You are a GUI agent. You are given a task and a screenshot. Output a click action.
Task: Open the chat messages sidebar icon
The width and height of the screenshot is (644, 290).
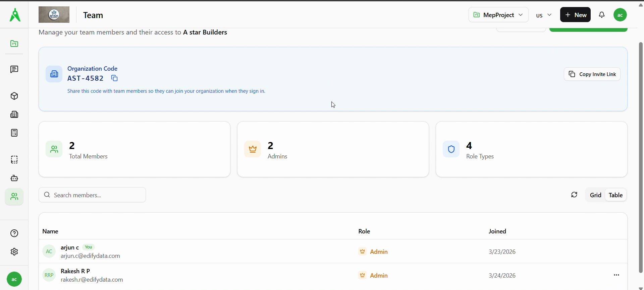point(14,69)
